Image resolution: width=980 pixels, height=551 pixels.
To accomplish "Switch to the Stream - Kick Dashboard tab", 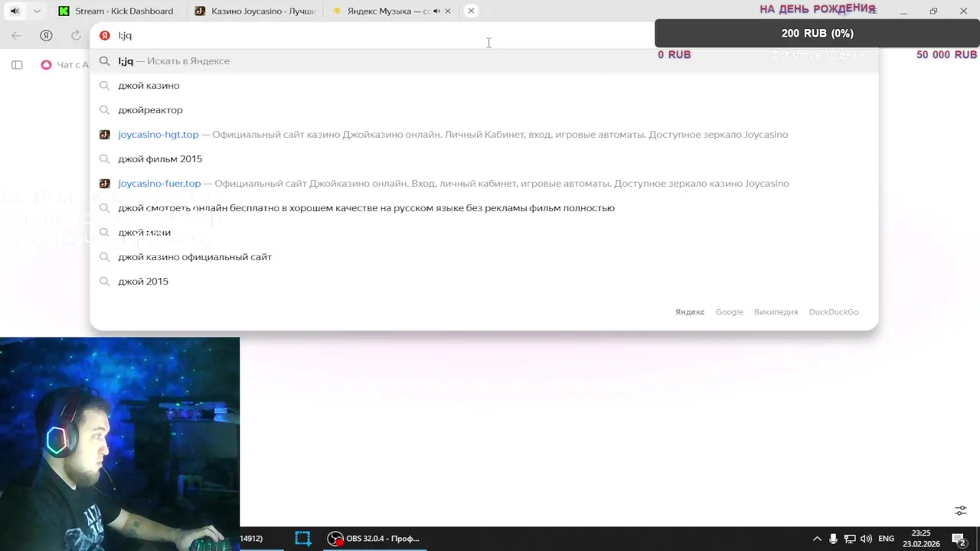I will point(116,11).
